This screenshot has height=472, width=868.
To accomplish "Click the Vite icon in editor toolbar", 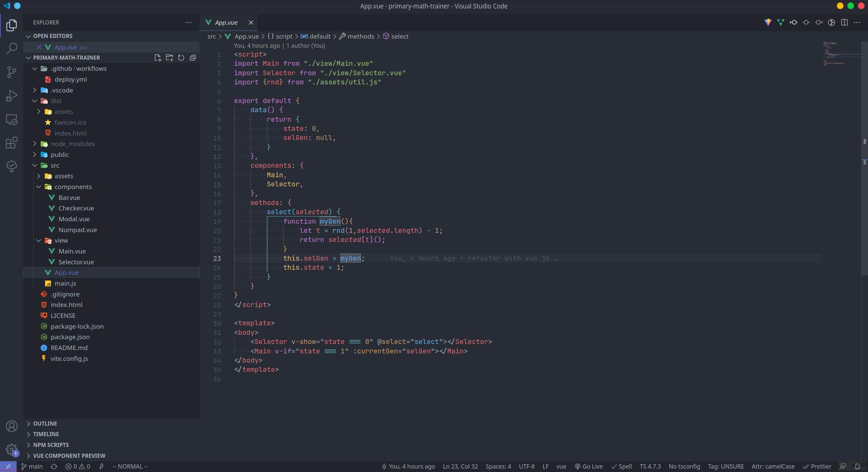I will click(768, 22).
